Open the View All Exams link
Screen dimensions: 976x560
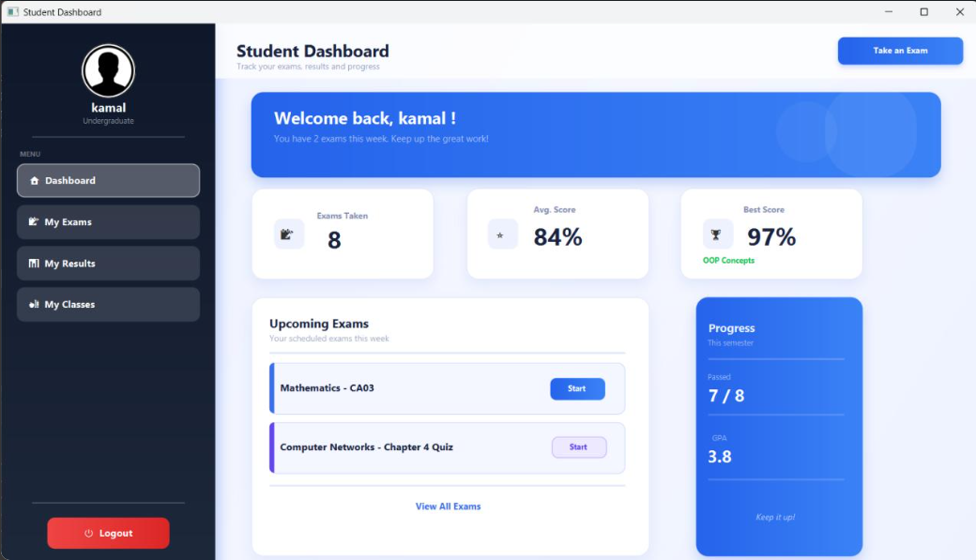pos(449,507)
